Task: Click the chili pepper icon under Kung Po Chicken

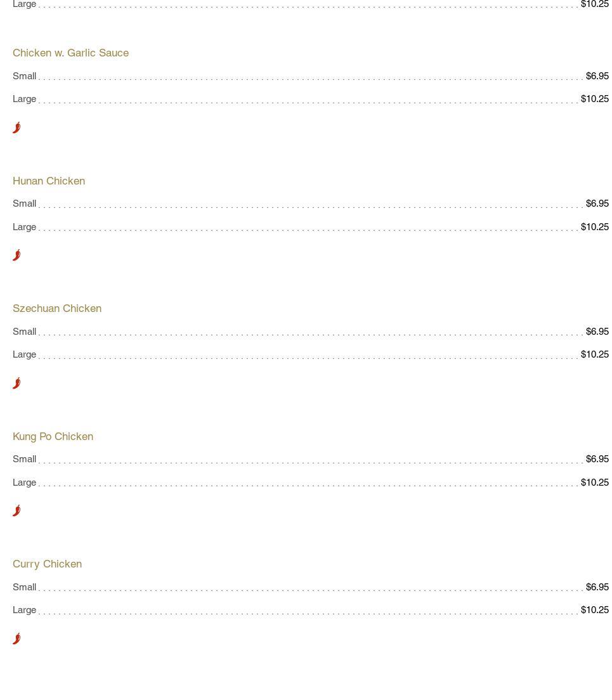Action: 16,510
